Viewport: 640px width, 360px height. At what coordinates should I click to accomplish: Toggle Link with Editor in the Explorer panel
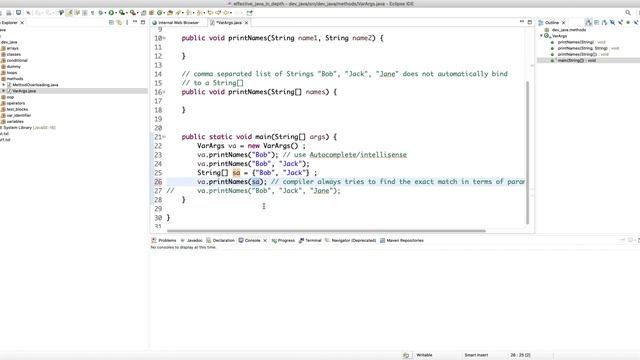click(119, 22)
